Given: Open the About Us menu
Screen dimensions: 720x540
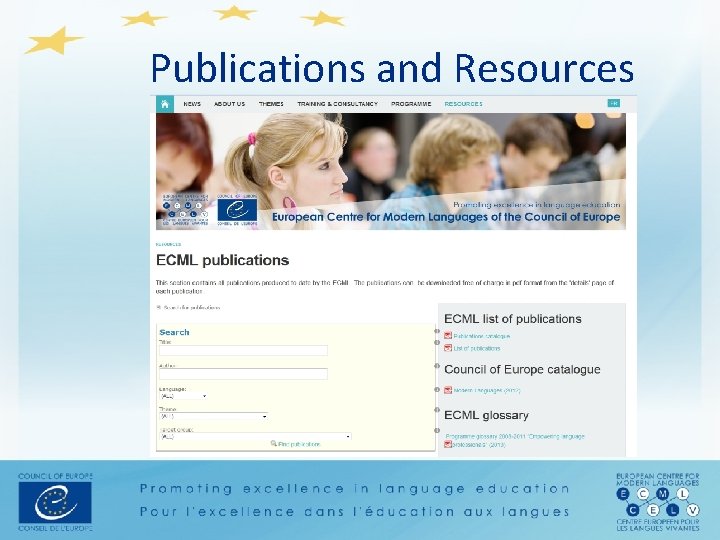Looking at the screenshot, I should tap(230, 104).
